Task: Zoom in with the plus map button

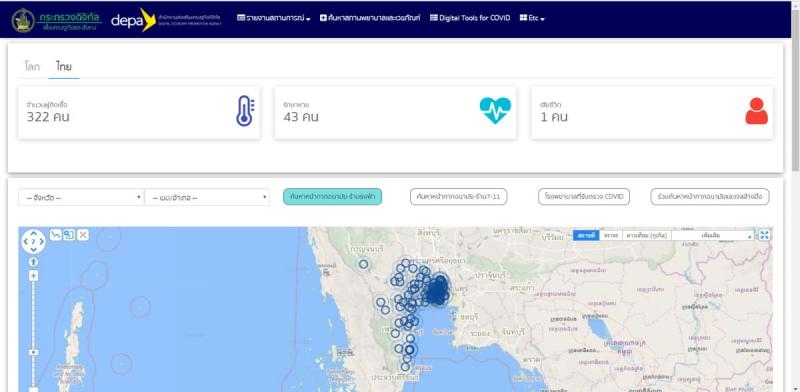Action: 33,276
